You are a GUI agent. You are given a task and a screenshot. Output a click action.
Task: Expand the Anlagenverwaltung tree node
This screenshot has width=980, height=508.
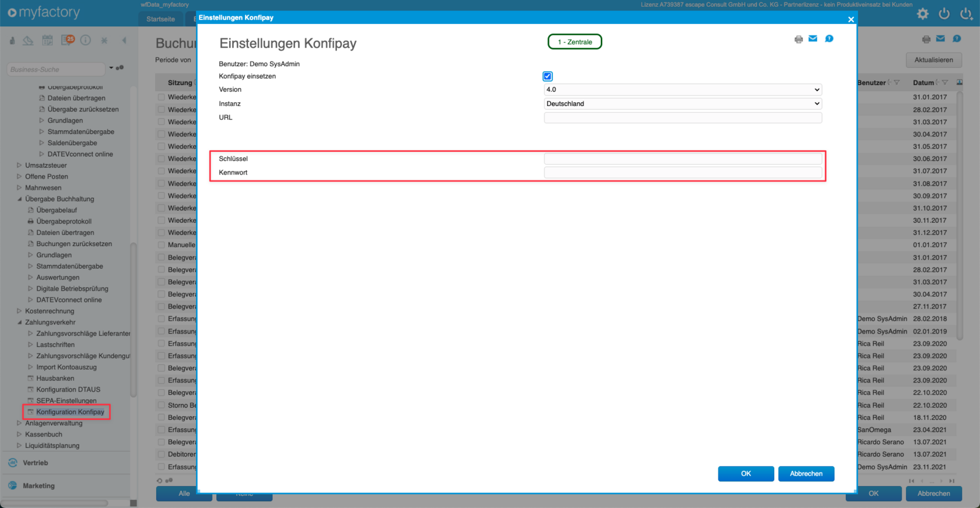19,423
